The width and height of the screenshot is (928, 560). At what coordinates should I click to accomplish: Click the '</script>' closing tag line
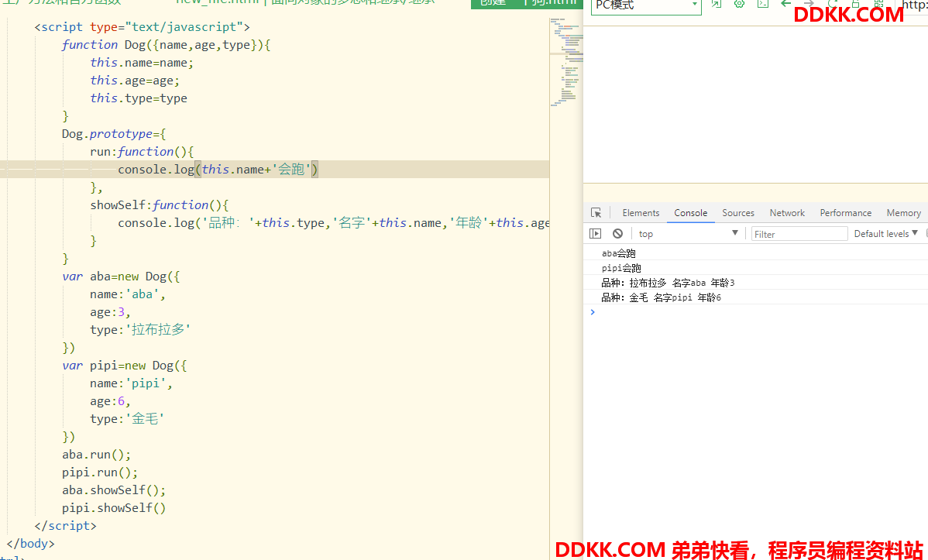(65, 526)
